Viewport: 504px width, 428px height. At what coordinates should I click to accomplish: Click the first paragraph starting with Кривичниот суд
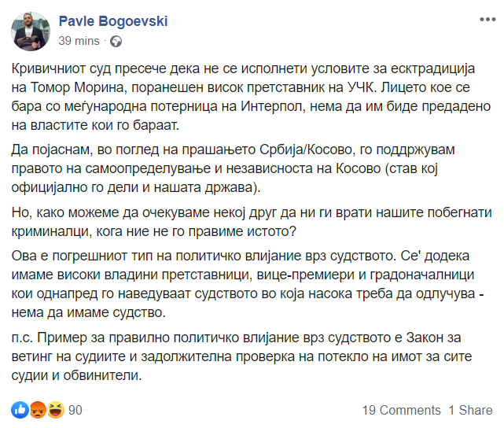coord(251,97)
